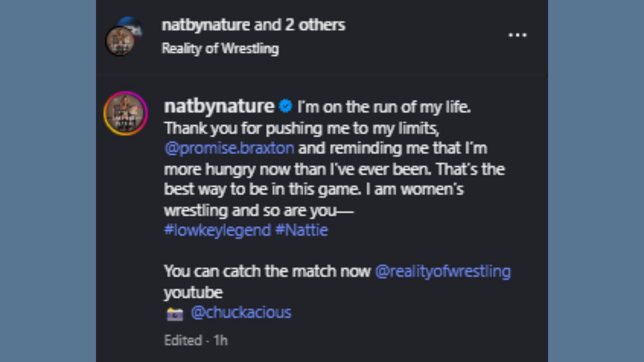Click natbynature's story-ring profile picture
Screen dimensions: 644x362
point(125,113)
